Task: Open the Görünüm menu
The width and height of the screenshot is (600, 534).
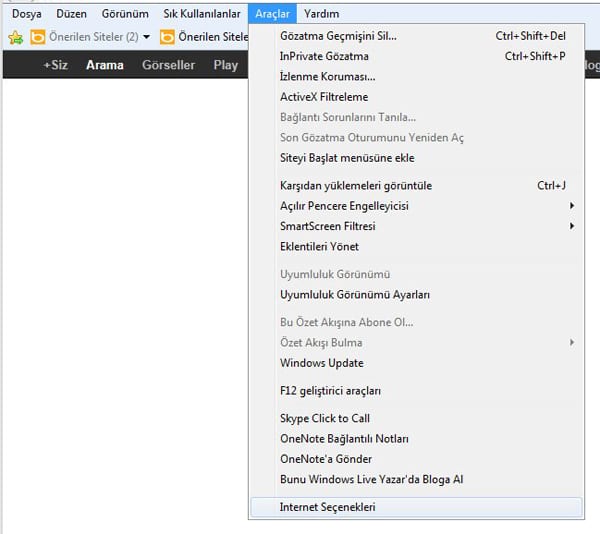Action: coord(125,14)
